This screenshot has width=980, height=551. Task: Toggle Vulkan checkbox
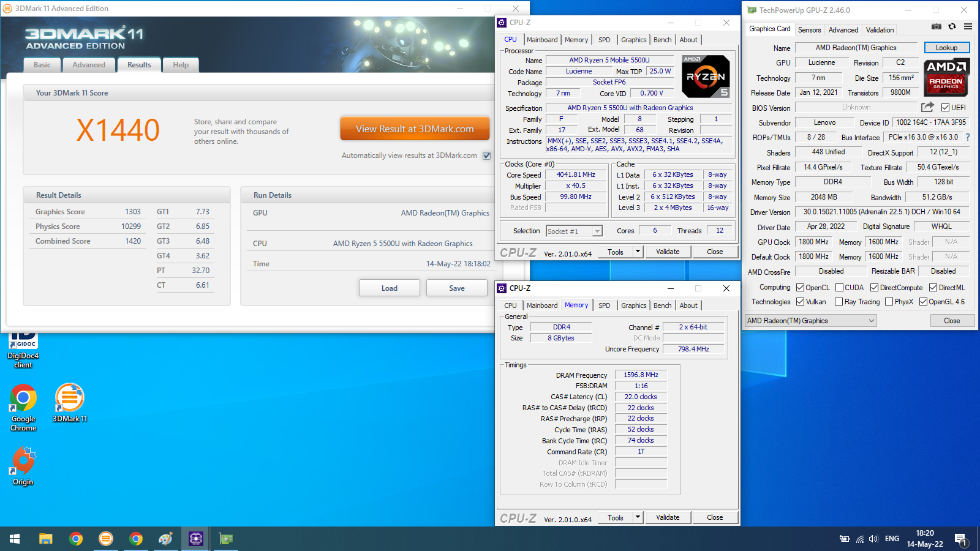[x=800, y=301]
